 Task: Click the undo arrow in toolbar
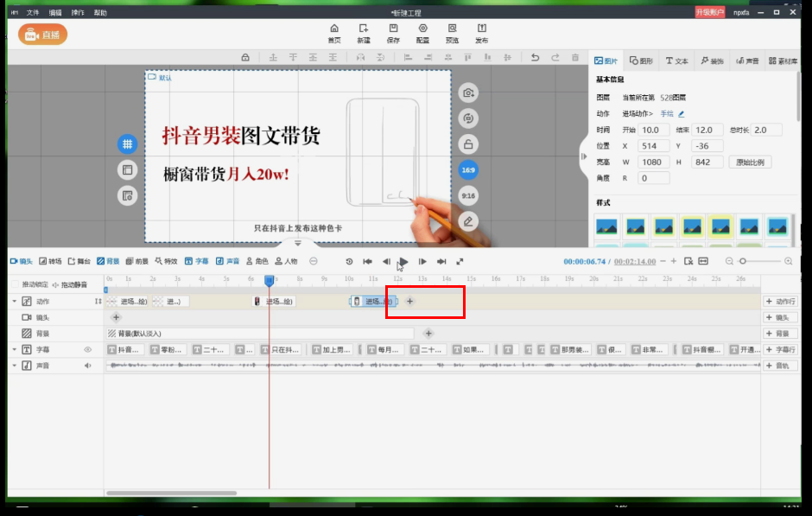[535, 58]
